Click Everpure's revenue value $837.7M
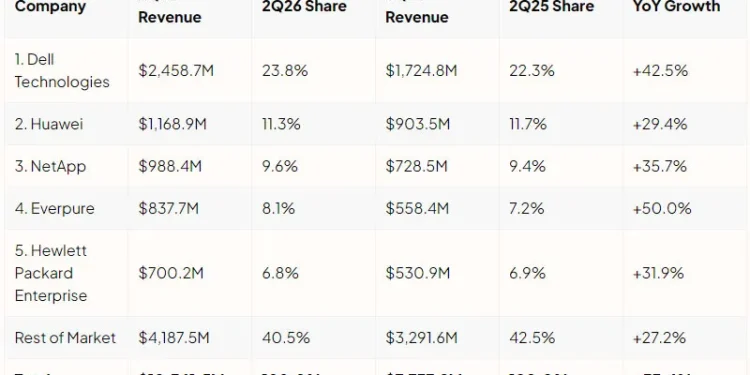Image resolution: width=750 pixels, height=375 pixels. click(x=168, y=209)
